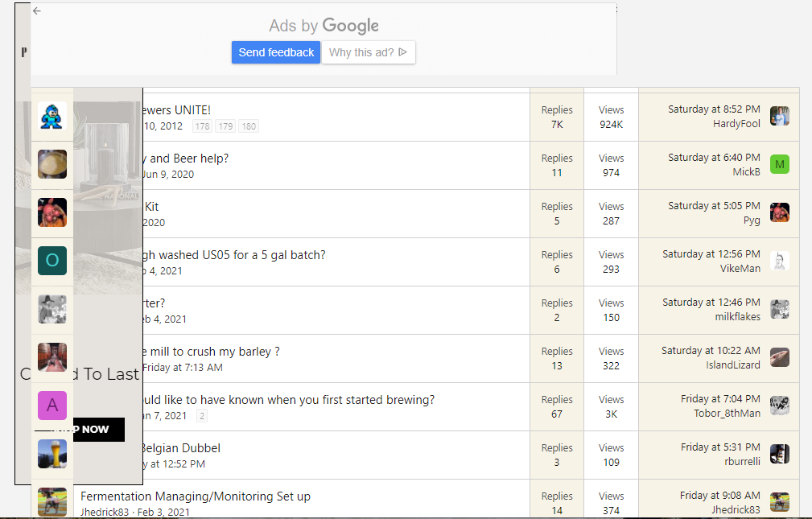
Task: Go to page 179 of the UNITE thread
Action: coord(225,126)
